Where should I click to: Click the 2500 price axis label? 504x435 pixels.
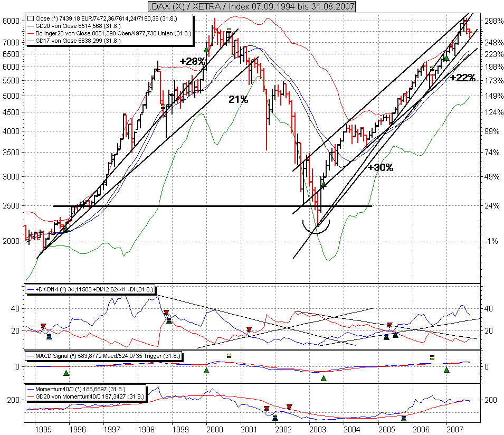(11, 206)
